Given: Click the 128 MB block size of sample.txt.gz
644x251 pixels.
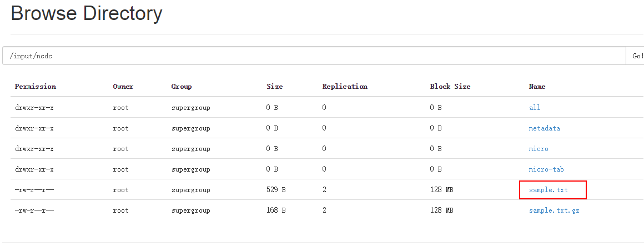Looking at the screenshot, I should [x=441, y=210].
